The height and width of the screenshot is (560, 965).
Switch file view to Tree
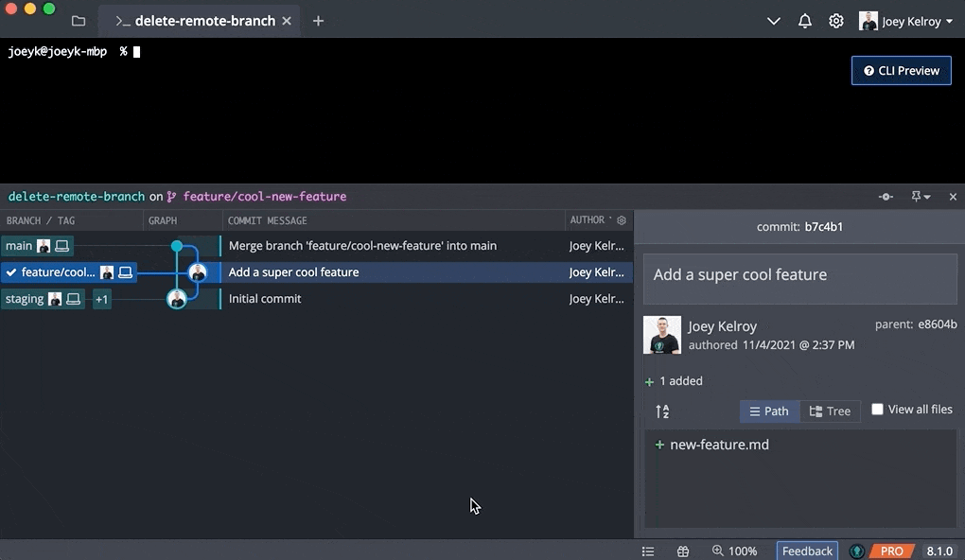pyautogui.click(x=830, y=411)
